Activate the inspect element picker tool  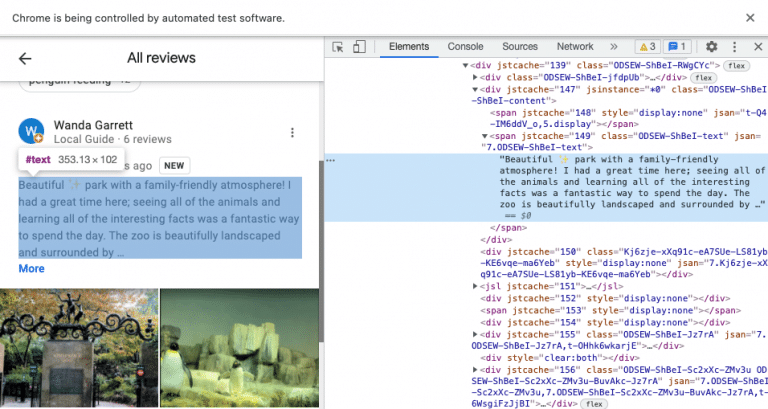coord(338,47)
